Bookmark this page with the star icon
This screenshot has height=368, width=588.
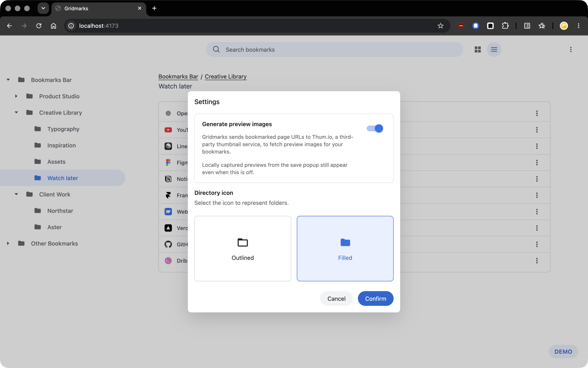(x=441, y=26)
